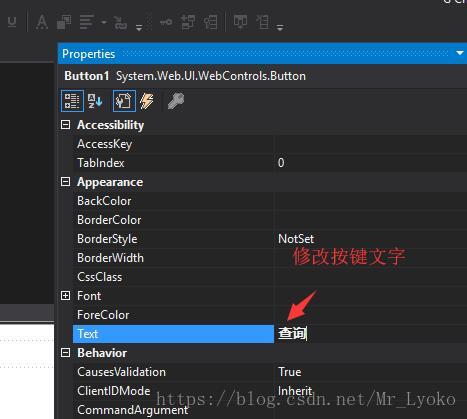Select the BorderColor property
Image resolution: width=467 pixels, height=419 pixels.
173,220
